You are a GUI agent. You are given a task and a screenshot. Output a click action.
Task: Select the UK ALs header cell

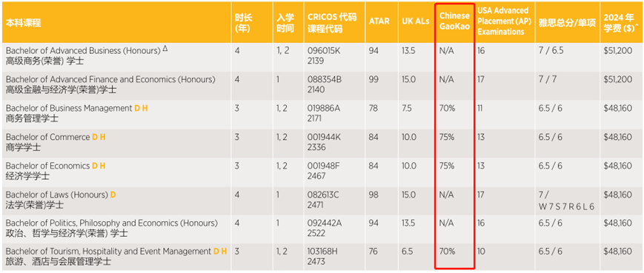[416, 21]
